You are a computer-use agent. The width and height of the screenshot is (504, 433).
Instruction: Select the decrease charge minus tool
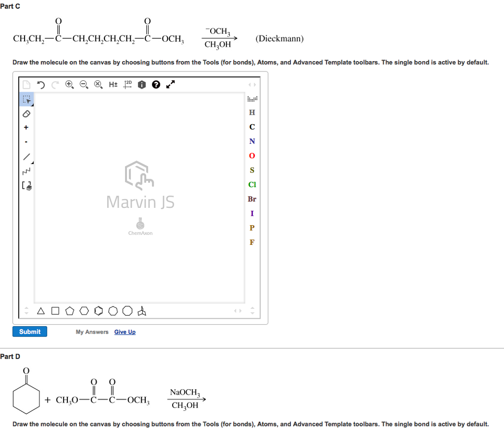[x=26, y=142]
